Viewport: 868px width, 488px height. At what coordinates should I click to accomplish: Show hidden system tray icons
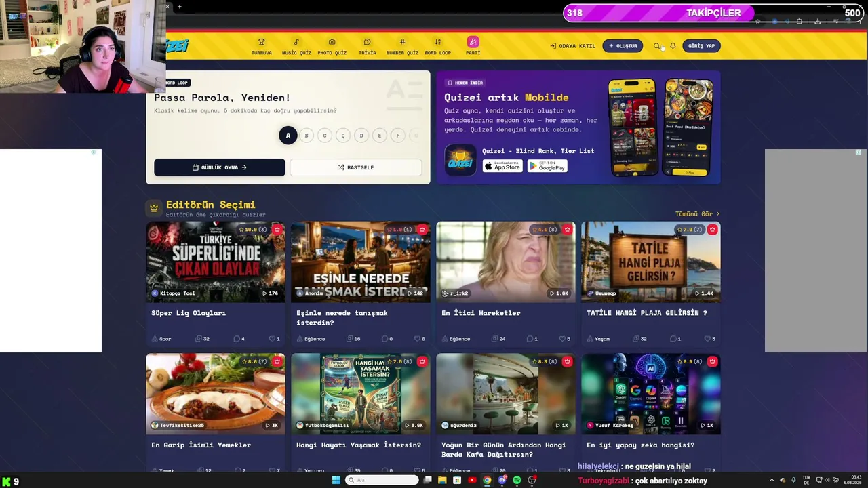(772, 481)
